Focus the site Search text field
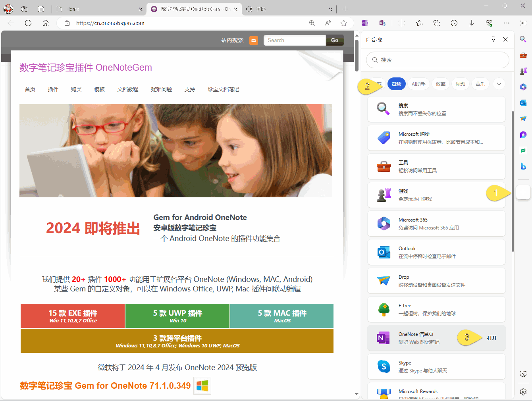Screen dimensions: 532x401 click(295, 40)
